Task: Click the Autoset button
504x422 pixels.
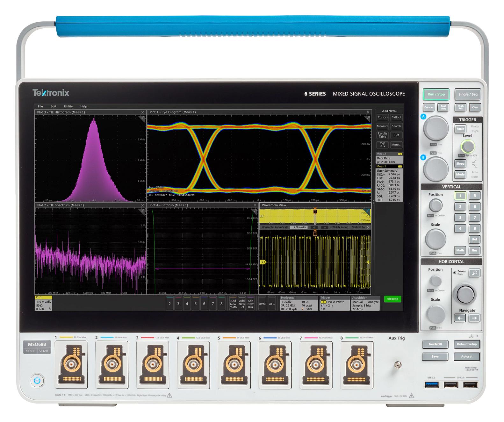Action: 467,357
